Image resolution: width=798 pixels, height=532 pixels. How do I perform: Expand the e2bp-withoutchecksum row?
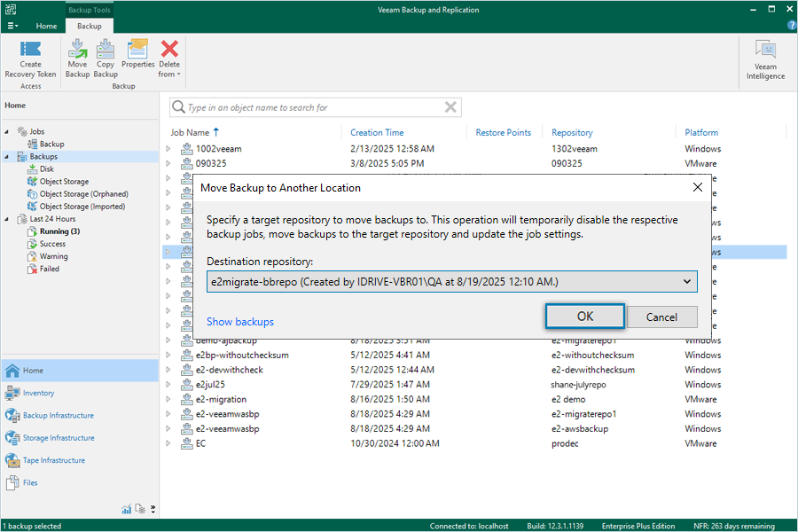pyautogui.click(x=168, y=355)
